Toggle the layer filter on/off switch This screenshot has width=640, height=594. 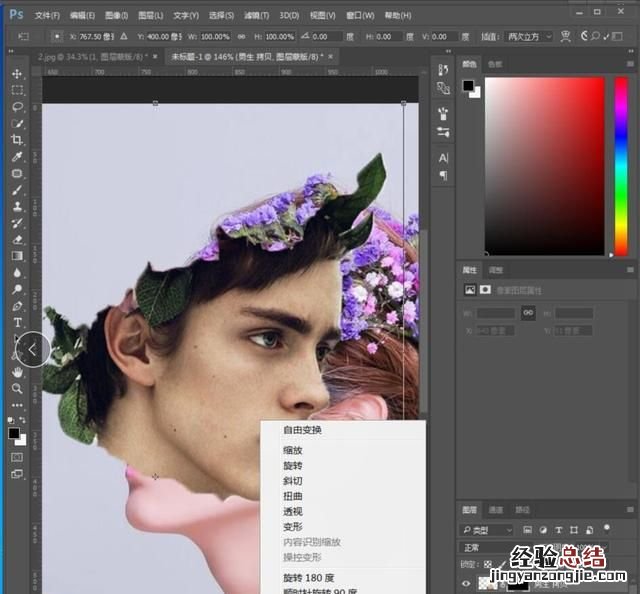point(607,529)
